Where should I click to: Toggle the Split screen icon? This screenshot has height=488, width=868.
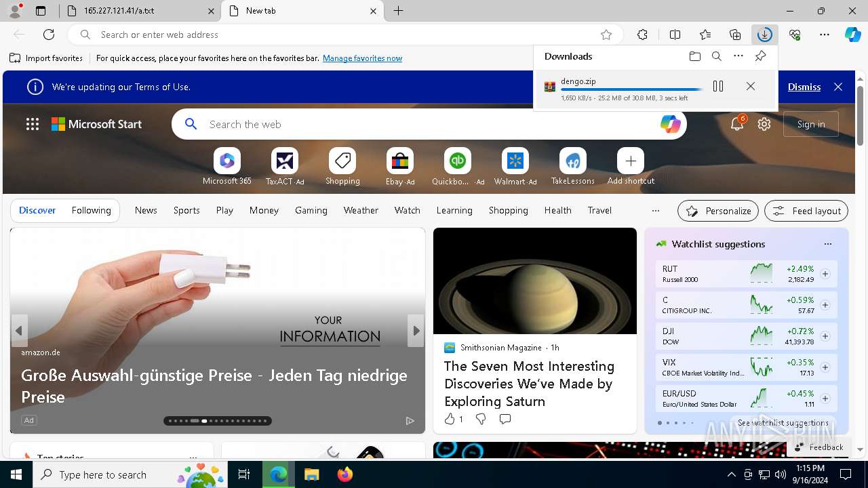pyautogui.click(x=675, y=35)
